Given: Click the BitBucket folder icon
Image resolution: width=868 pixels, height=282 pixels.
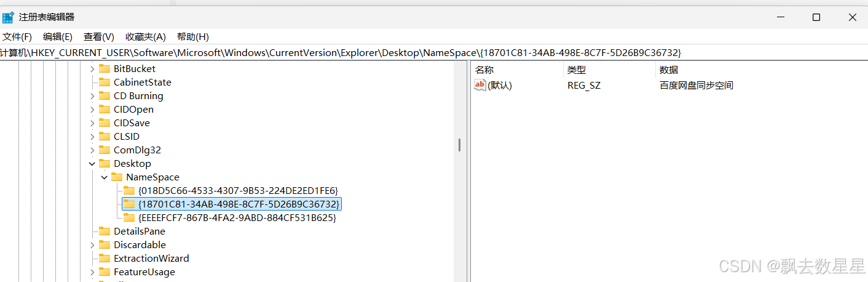Looking at the screenshot, I should point(105,69).
